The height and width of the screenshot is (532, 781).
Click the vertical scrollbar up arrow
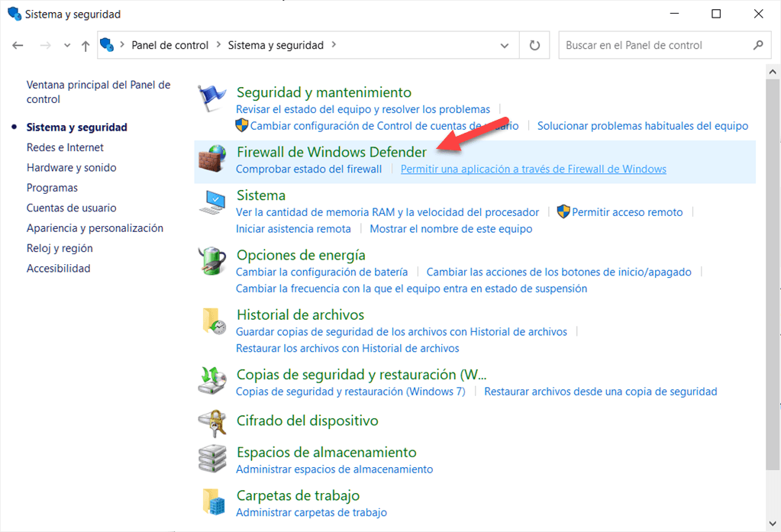pyautogui.click(x=773, y=72)
